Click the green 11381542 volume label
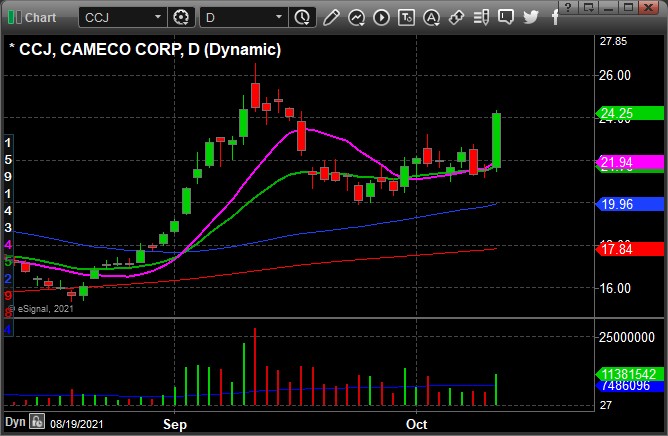668x436 pixels. point(630,374)
